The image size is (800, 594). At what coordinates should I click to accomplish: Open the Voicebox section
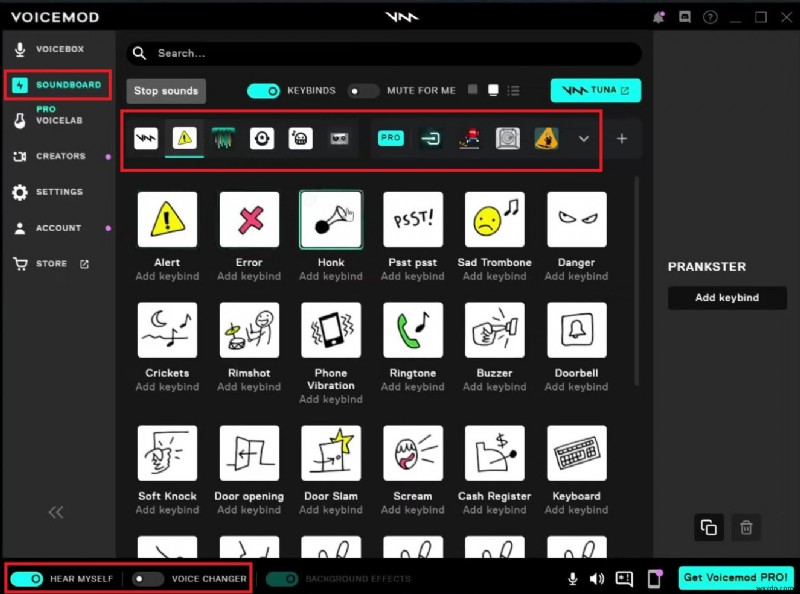point(49,49)
